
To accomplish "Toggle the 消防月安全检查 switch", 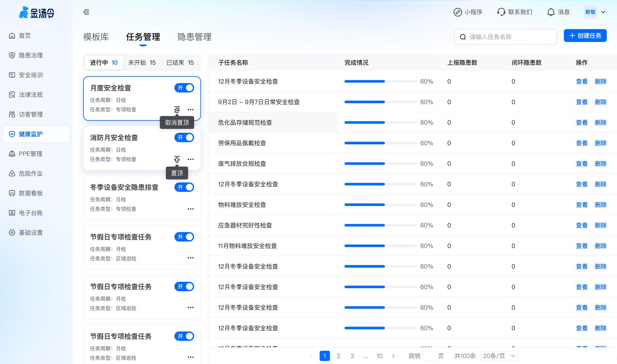I will 184,138.
